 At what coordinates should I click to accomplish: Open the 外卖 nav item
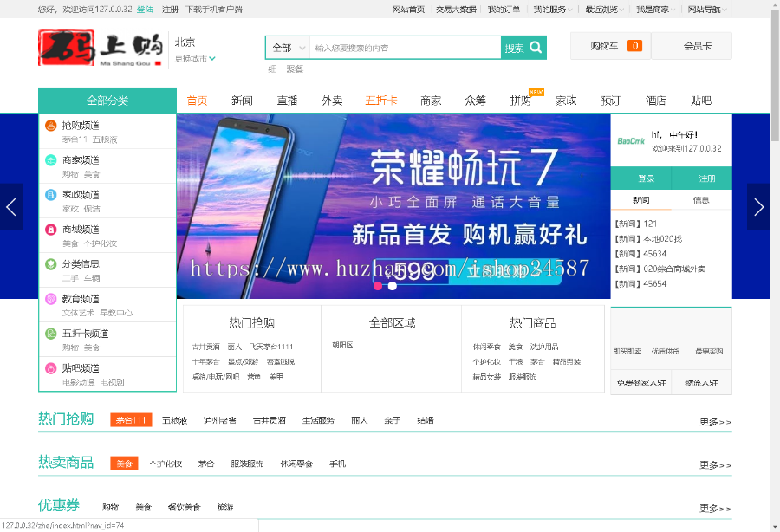pos(332,101)
